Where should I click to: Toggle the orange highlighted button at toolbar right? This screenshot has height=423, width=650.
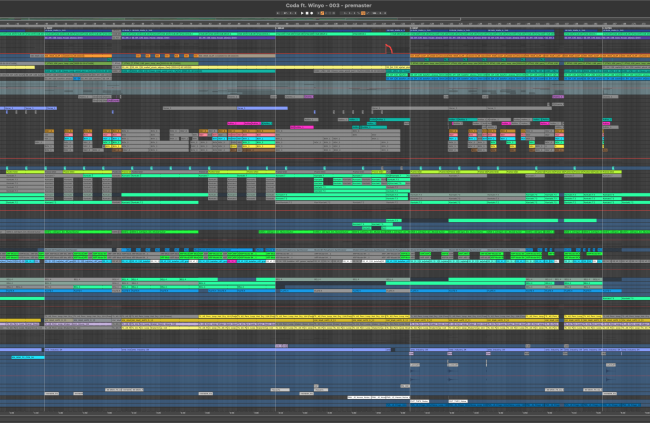(x=362, y=13)
